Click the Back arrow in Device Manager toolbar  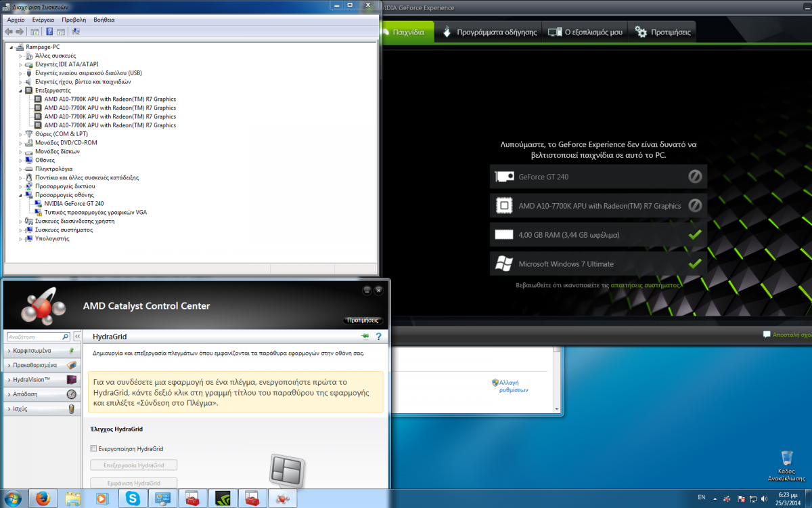click(9, 31)
